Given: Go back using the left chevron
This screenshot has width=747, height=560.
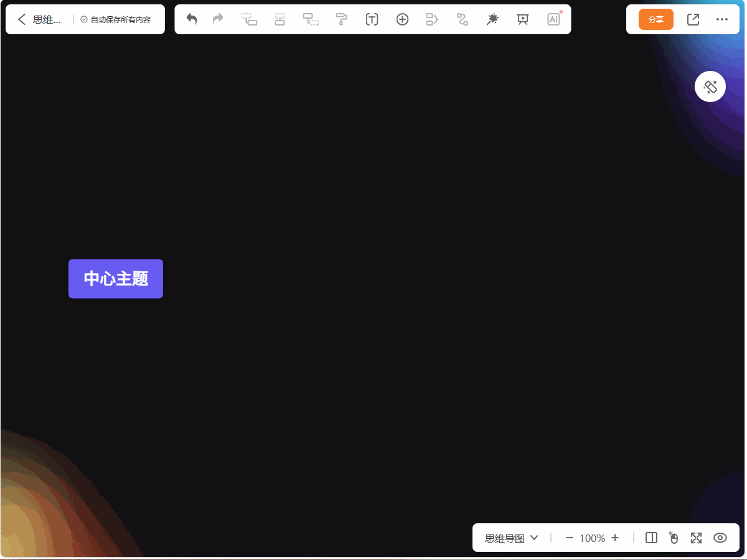Looking at the screenshot, I should pos(22,19).
